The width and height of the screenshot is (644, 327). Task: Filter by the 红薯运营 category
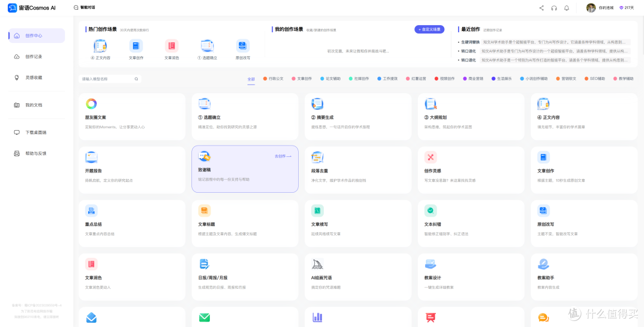416,78
